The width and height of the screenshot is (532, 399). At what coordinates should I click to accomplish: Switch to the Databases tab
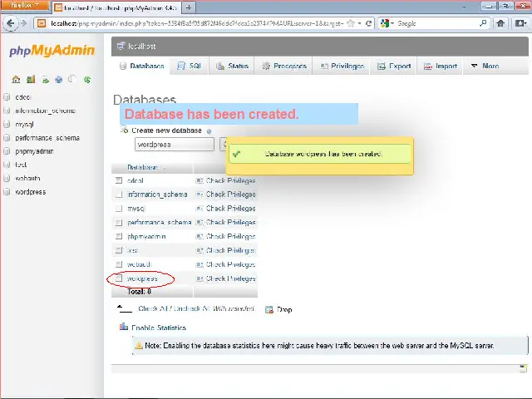point(142,66)
